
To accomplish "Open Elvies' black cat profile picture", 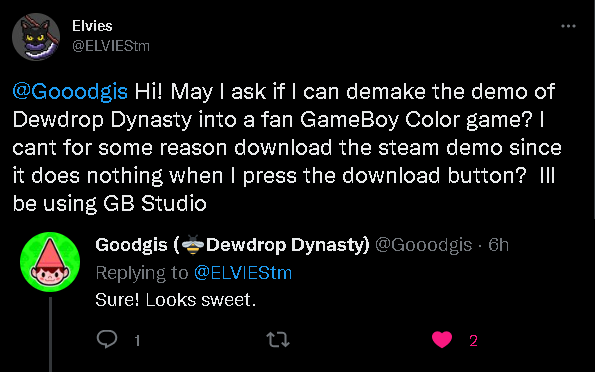I will click(x=36, y=36).
